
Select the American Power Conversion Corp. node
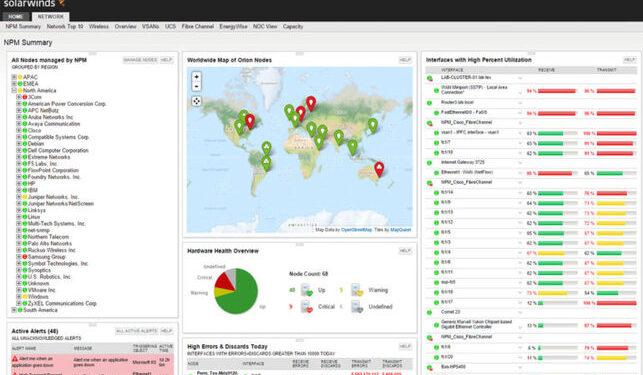pos(67,104)
